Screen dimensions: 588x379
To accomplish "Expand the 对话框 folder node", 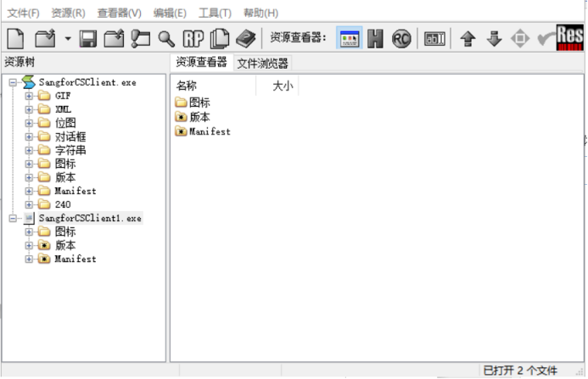I will 29,137.
